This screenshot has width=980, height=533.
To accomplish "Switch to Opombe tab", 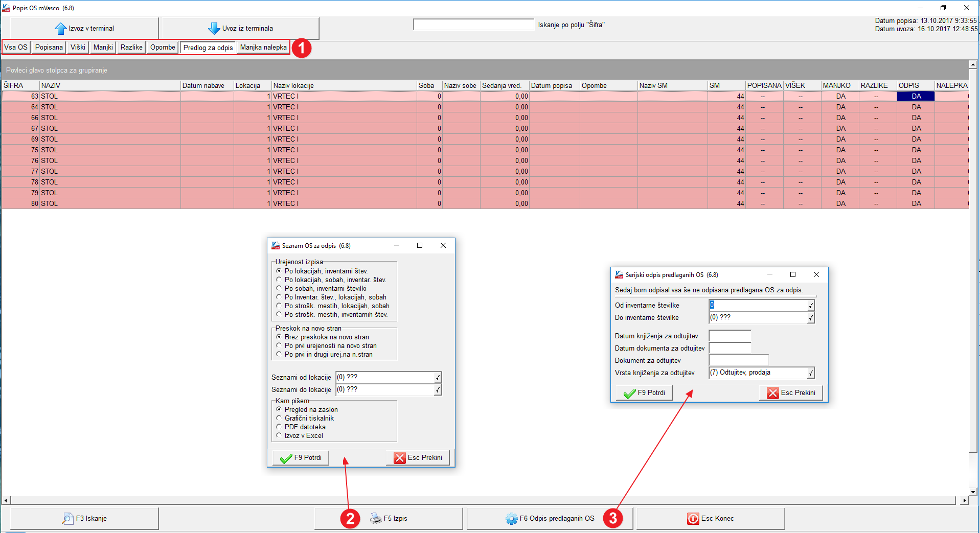I will pos(163,48).
